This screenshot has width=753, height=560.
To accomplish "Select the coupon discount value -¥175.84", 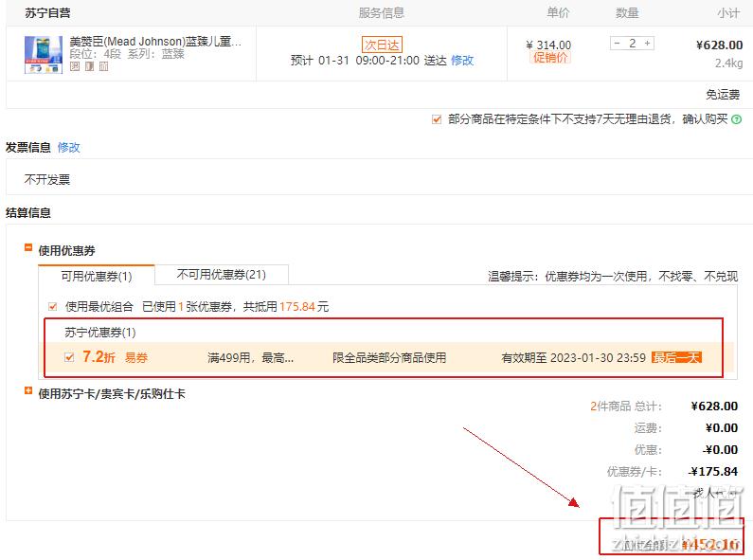I will pos(712,472).
